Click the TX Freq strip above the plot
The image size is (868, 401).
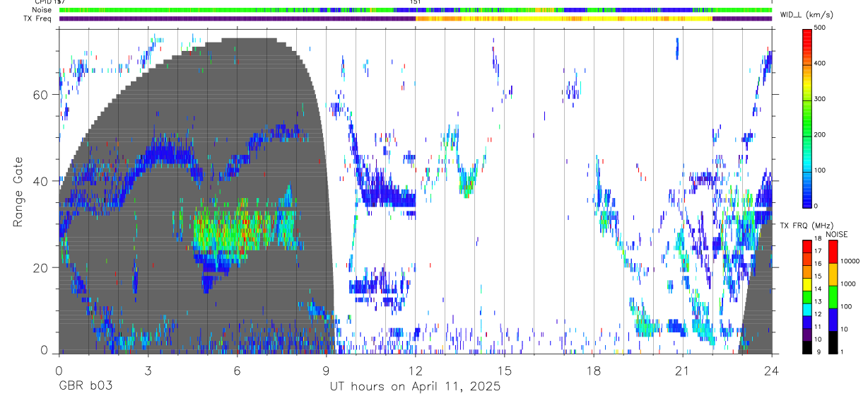click(x=416, y=18)
